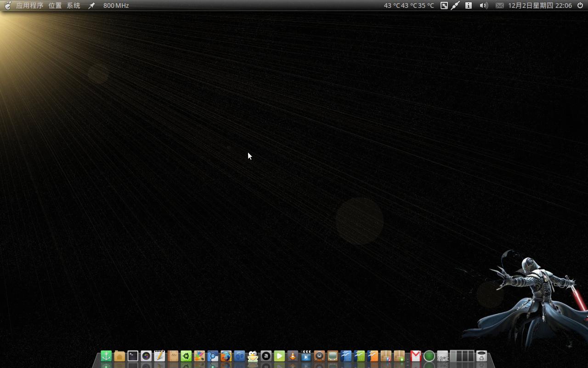Open the 位置 places menu
The height and width of the screenshot is (368, 588).
[55, 6]
